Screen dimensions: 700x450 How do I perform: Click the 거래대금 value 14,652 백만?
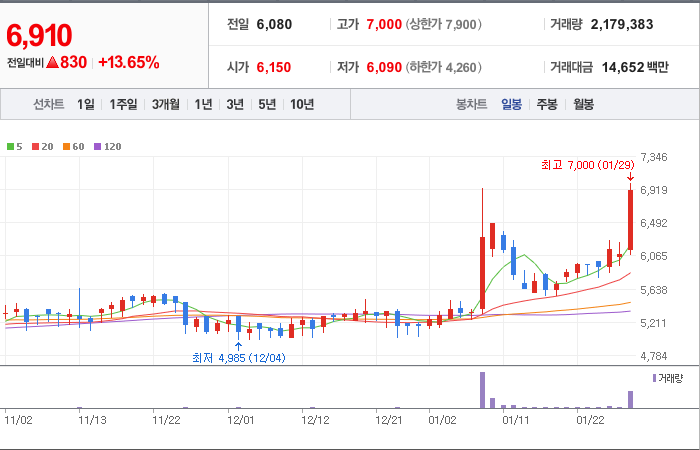[635, 67]
